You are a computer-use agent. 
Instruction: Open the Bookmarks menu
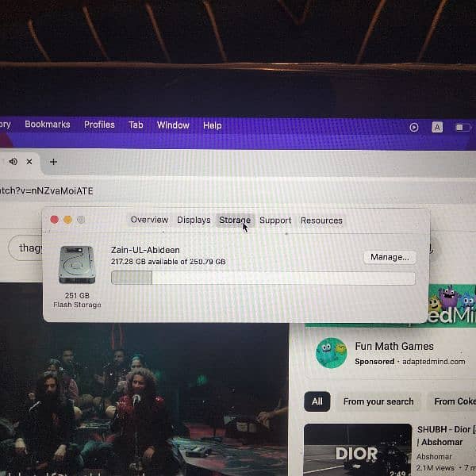pos(48,125)
